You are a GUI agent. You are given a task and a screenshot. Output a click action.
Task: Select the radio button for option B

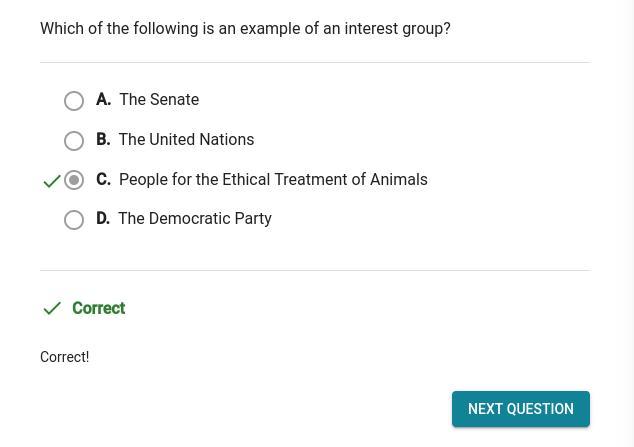74,141
